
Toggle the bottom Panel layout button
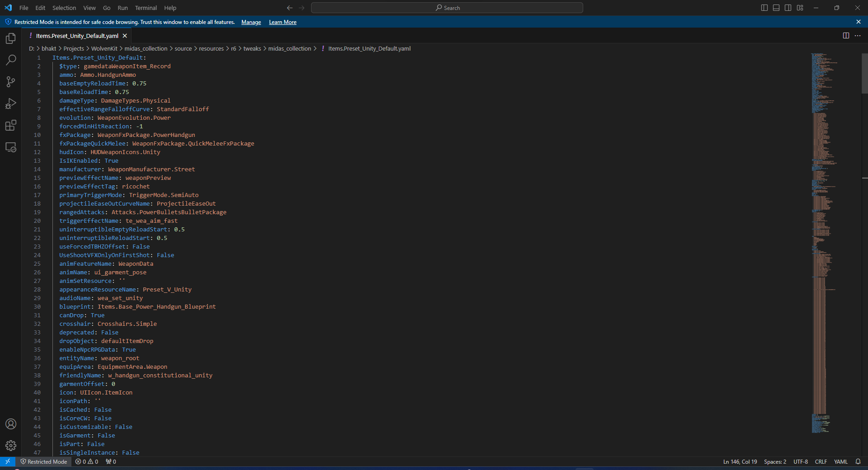pos(776,8)
